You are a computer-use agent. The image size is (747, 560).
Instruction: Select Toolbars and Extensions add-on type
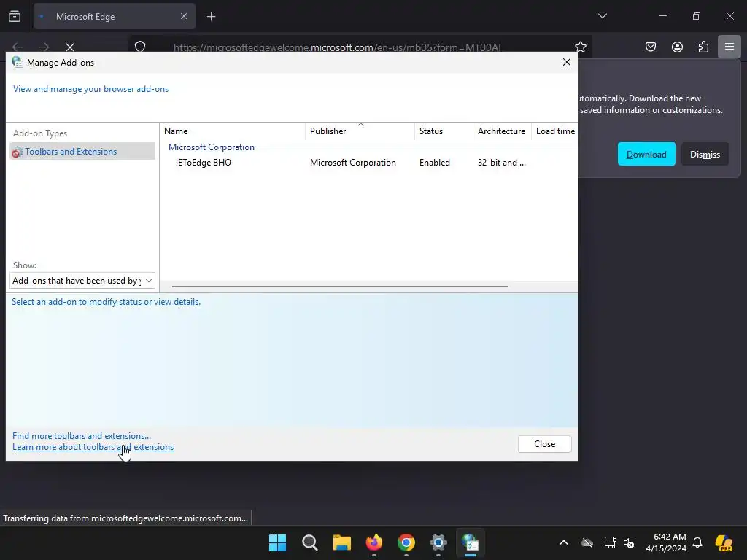coord(82,152)
